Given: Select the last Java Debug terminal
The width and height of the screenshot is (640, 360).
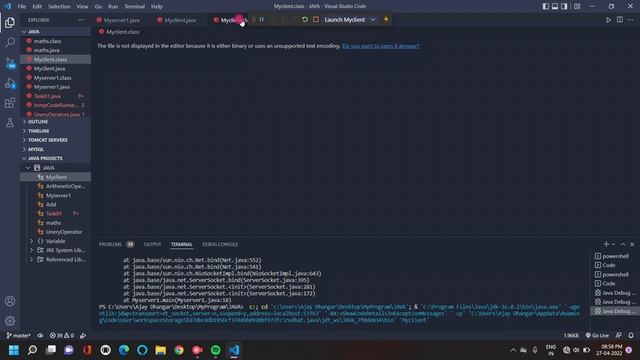Looking at the screenshot, I should pos(614,311).
